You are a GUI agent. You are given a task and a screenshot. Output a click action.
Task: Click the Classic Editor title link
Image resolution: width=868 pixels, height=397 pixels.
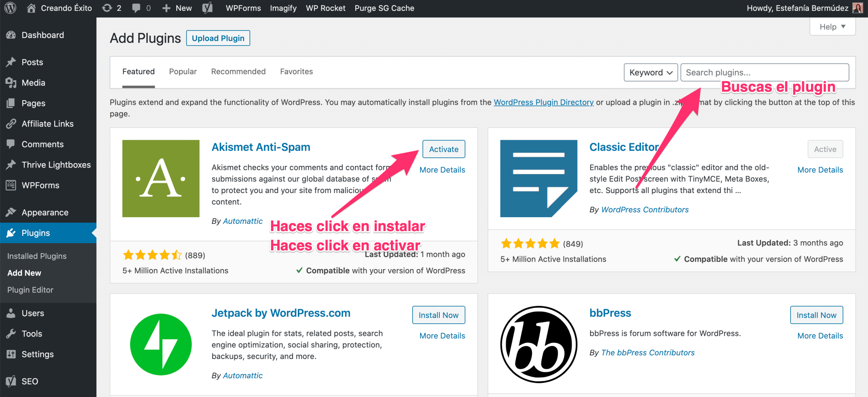click(624, 147)
